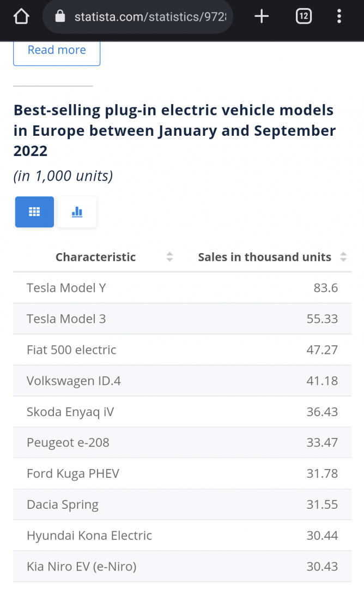Select the Tesla Model 3 row
The image size is (364, 589).
[182, 318]
